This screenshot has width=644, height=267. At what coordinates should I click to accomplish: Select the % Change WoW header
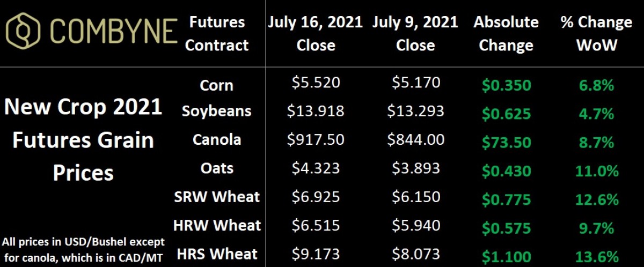[596, 33]
